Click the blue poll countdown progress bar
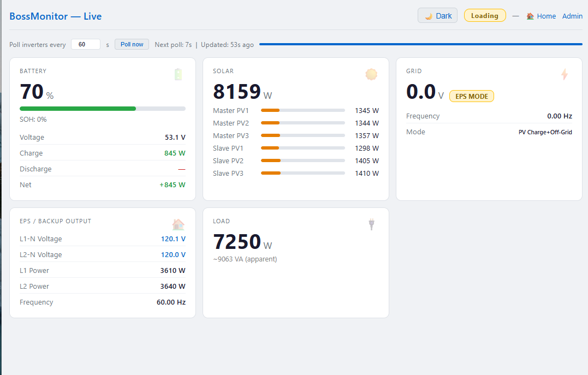This screenshot has height=375, width=588. click(x=421, y=44)
